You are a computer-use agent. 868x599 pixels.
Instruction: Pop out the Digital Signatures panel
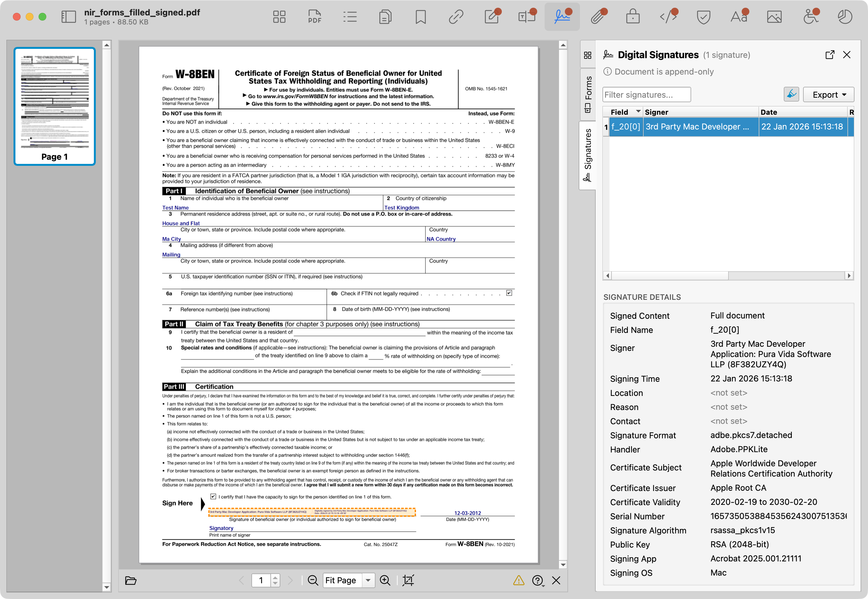pos(830,55)
